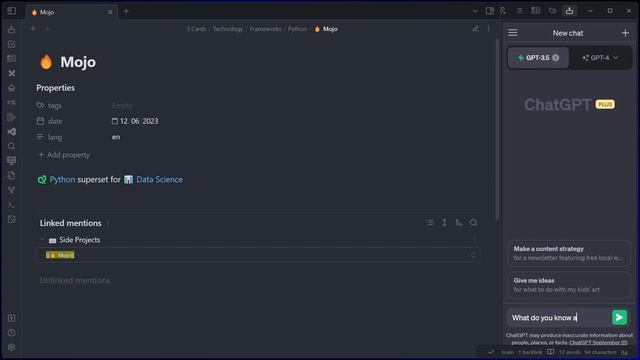Collapse the Side Projects mention group

coord(42,240)
